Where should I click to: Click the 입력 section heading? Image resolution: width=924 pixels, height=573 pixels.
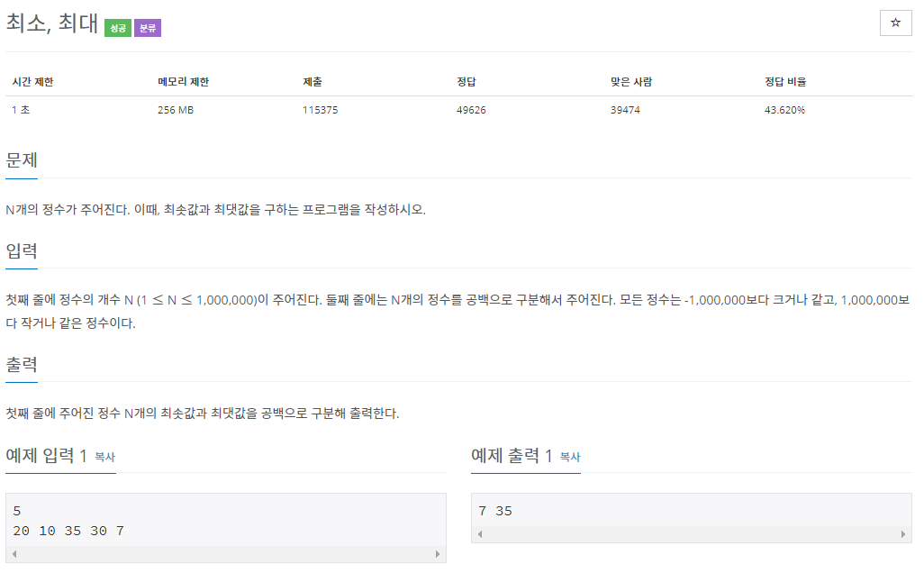click(22, 251)
